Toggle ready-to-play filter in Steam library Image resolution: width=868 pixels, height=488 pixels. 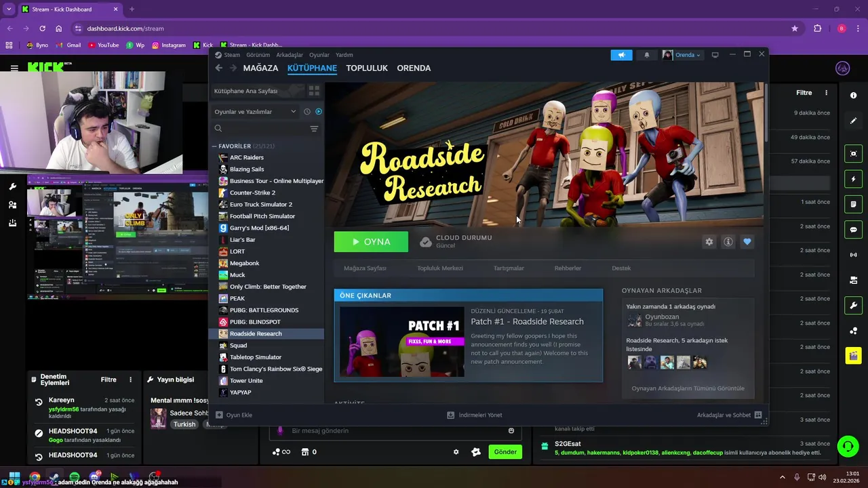click(x=319, y=112)
